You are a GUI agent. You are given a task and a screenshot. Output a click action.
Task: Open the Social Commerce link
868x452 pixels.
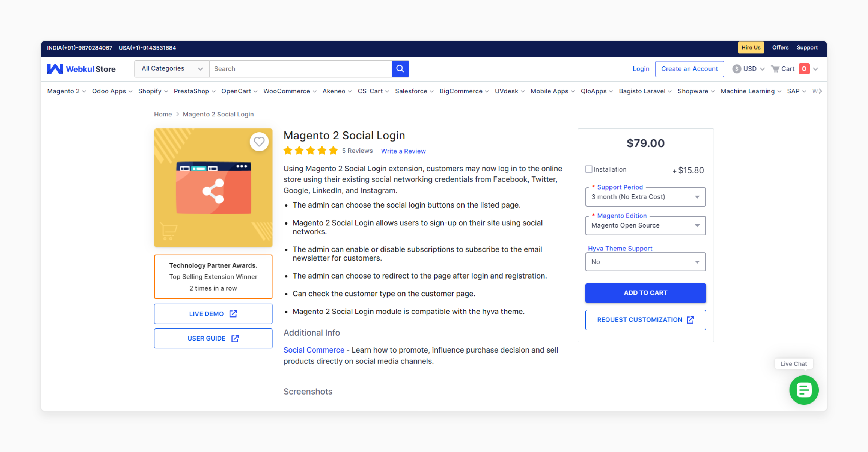point(314,350)
